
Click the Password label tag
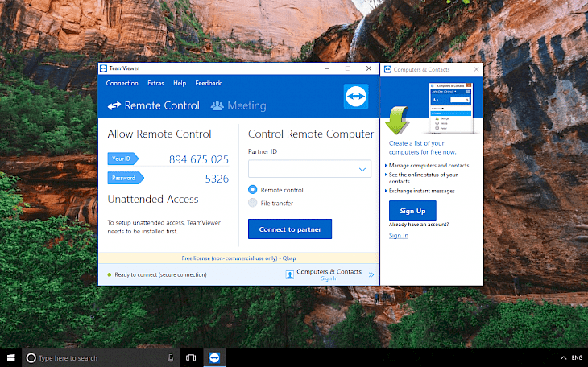126,178
